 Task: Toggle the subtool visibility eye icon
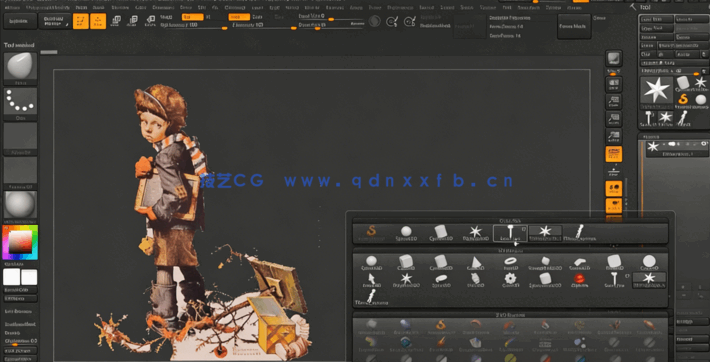(x=704, y=144)
